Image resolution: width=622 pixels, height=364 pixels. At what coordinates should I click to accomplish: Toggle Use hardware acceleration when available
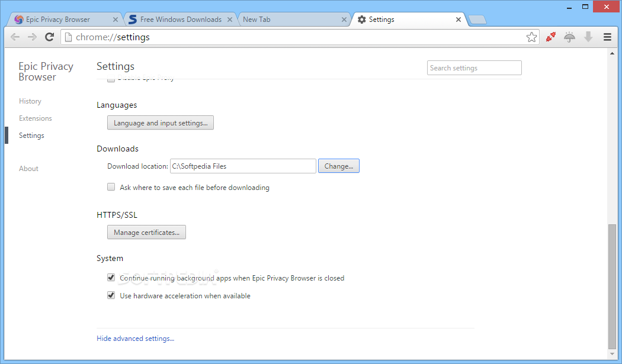(111, 295)
